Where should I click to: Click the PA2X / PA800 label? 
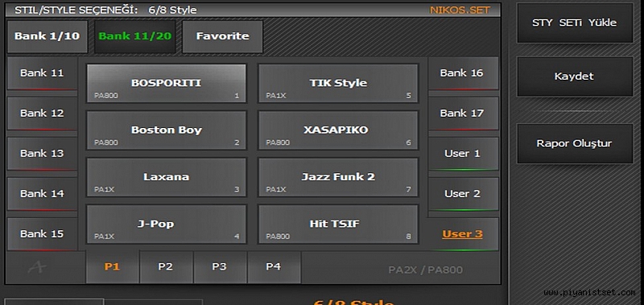426,270
